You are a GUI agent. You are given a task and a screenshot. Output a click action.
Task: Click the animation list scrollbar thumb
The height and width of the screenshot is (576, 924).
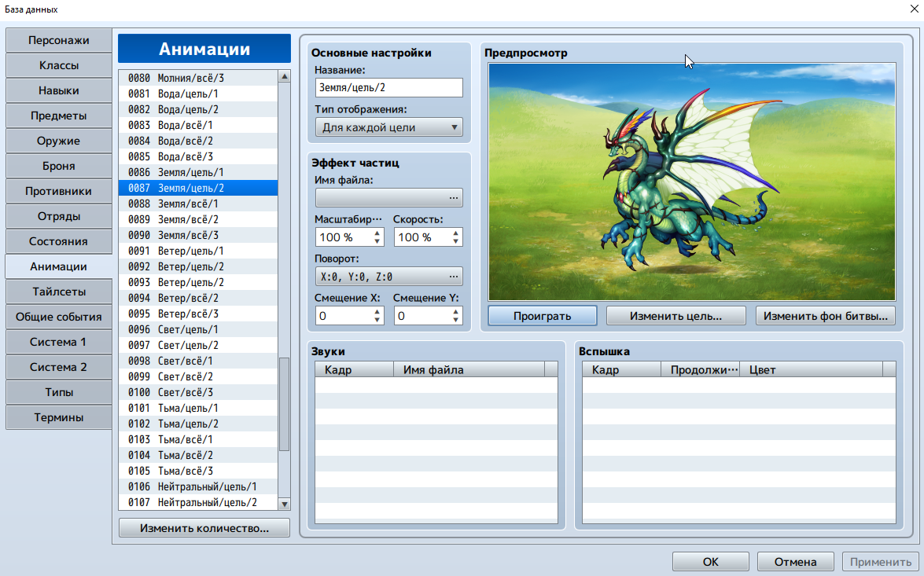coord(284,404)
